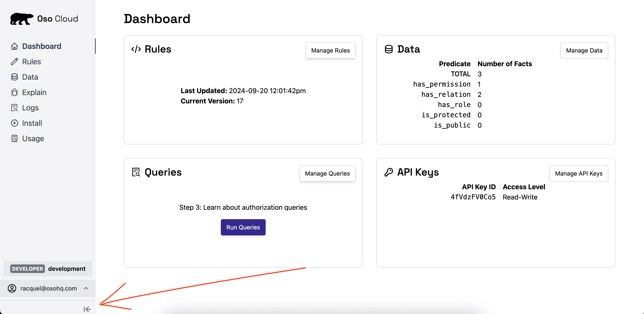
Task: Collapse the sidebar with the arrow icon
Action: pos(87,309)
